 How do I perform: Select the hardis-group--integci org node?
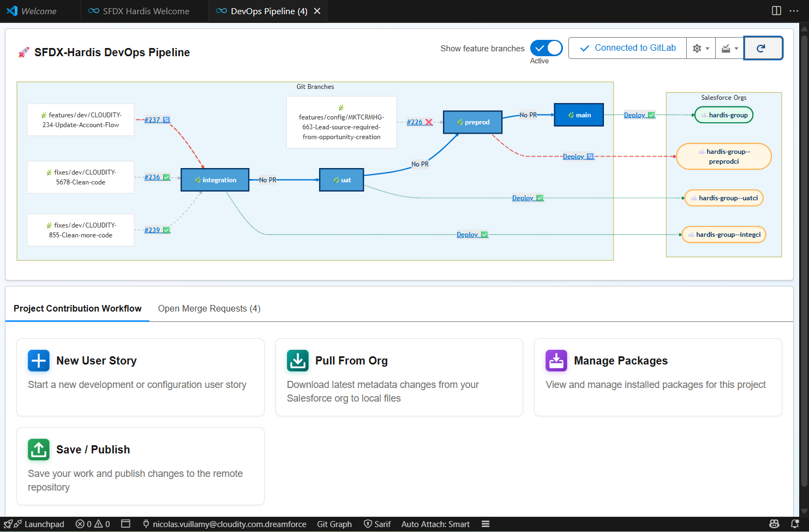(723, 234)
